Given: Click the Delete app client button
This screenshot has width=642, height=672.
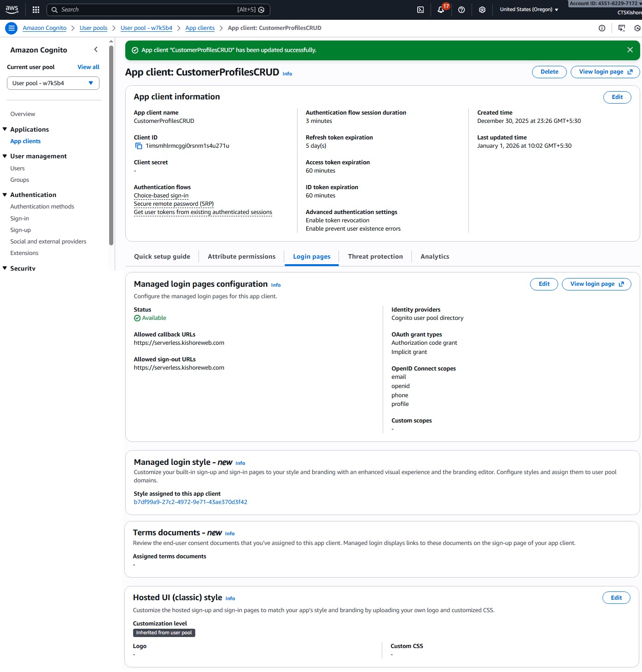Looking at the screenshot, I should (x=549, y=72).
